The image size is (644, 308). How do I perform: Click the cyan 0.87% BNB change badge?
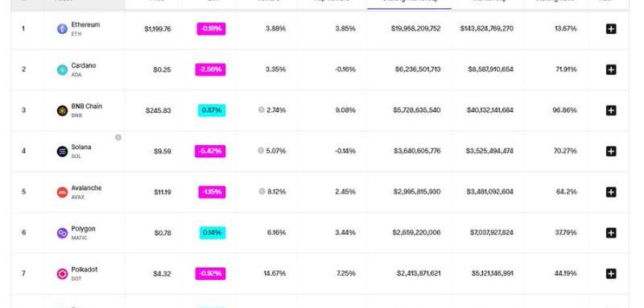[x=212, y=110]
